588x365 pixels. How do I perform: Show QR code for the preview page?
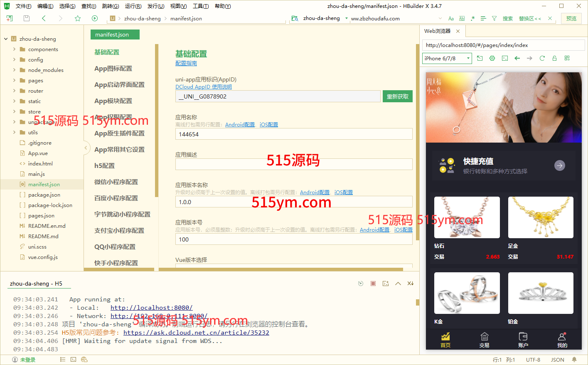[567, 58]
